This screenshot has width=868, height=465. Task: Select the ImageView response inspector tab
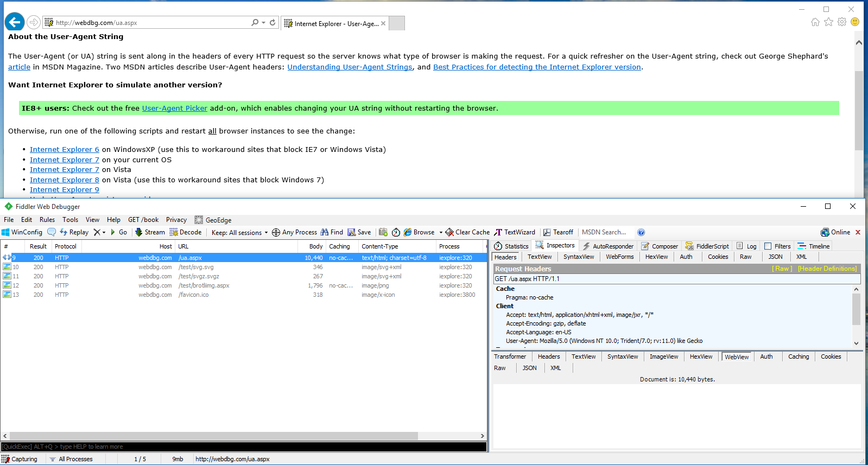click(x=664, y=356)
